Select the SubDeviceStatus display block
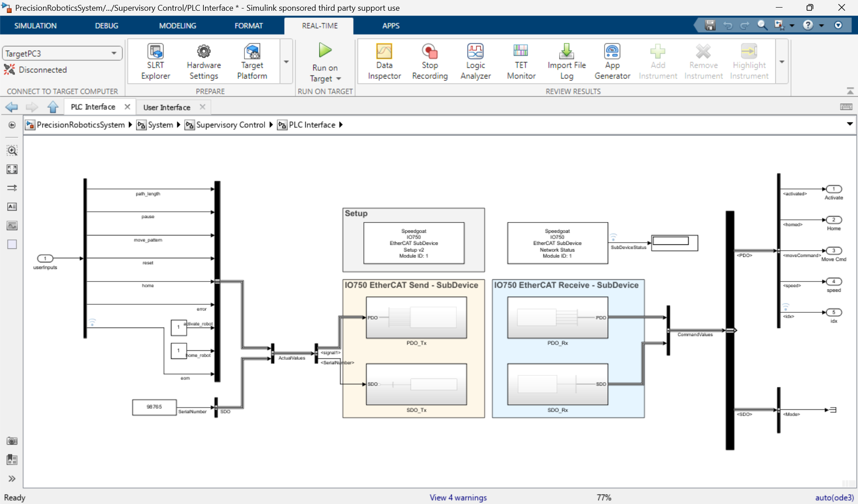 click(674, 243)
